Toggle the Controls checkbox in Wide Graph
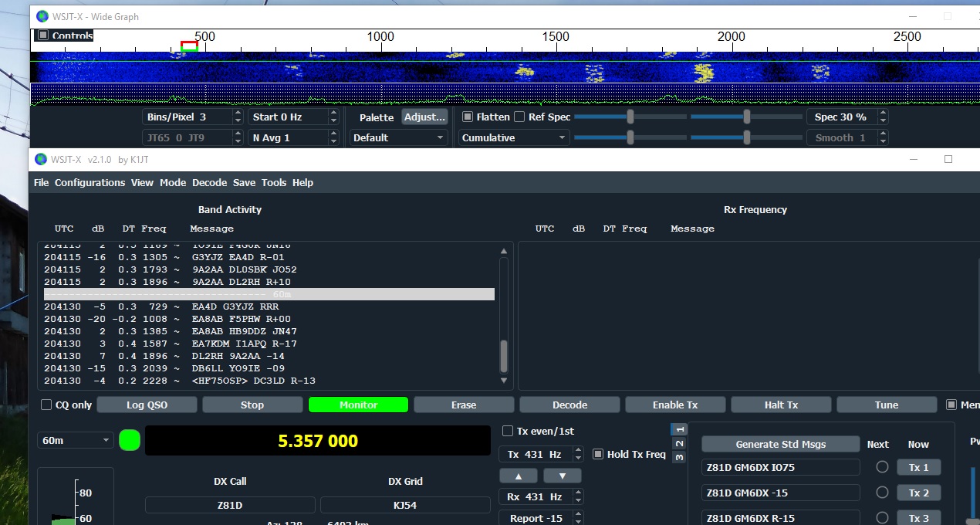Screen dimensions: 980x525 (x=43, y=36)
